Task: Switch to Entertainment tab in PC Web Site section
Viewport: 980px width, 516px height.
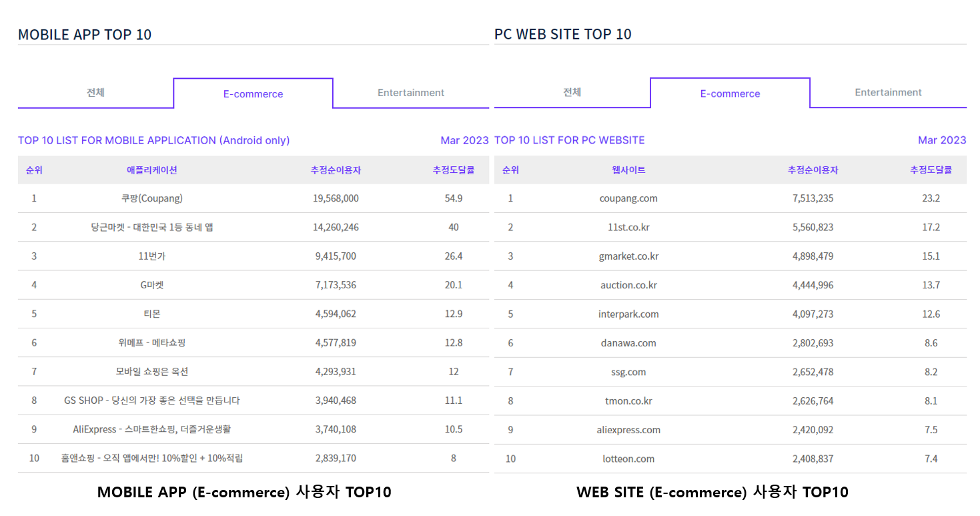Action: click(888, 93)
